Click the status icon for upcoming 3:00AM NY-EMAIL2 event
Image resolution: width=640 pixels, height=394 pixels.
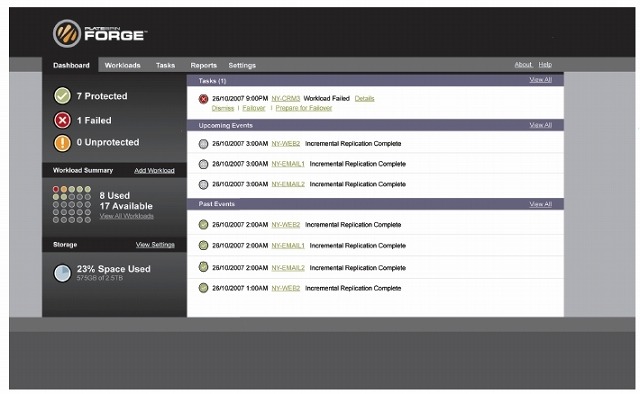pyautogui.click(x=203, y=185)
